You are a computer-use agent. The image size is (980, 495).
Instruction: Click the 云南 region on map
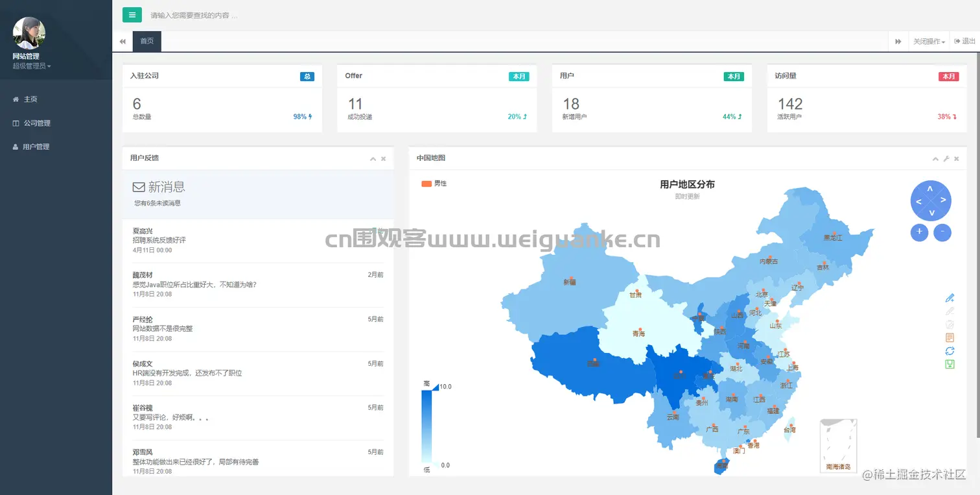click(x=673, y=417)
